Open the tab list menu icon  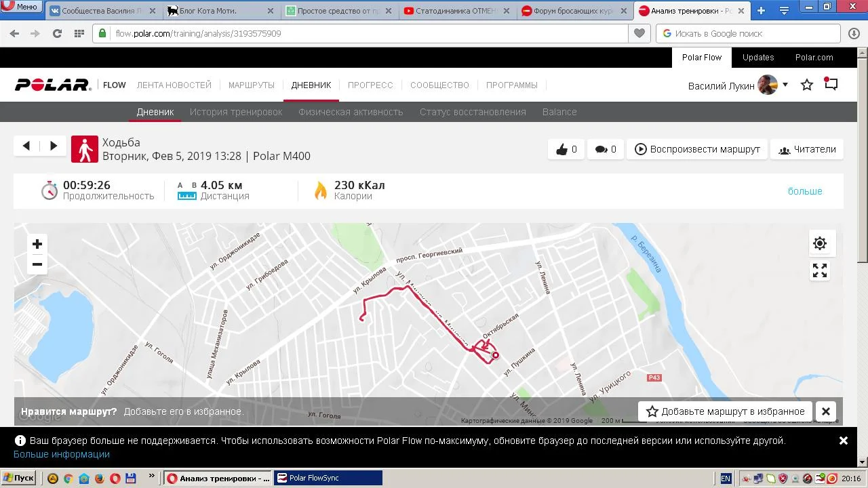[x=784, y=11]
